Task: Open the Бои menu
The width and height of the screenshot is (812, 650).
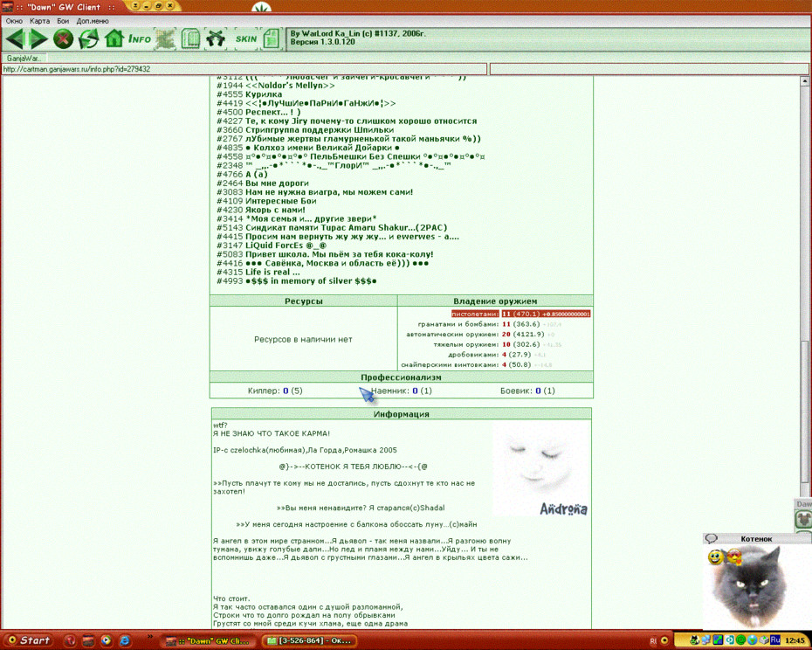Action: (x=63, y=21)
